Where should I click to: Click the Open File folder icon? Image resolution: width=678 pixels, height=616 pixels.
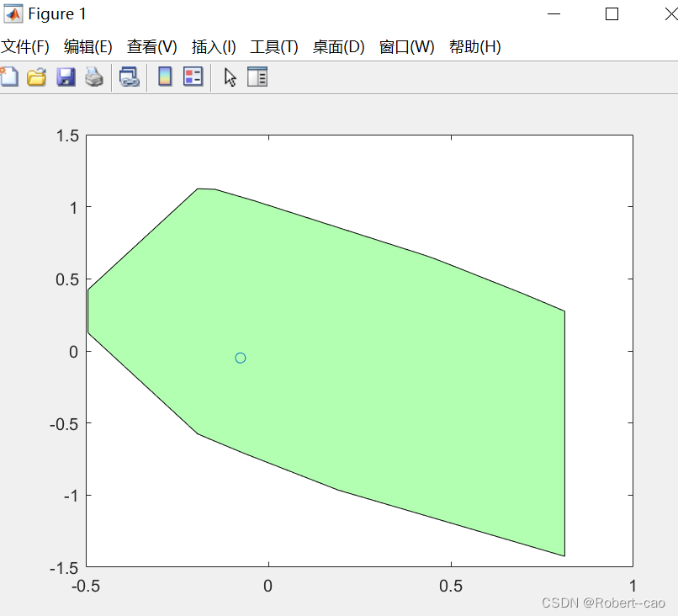coord(37,77)
